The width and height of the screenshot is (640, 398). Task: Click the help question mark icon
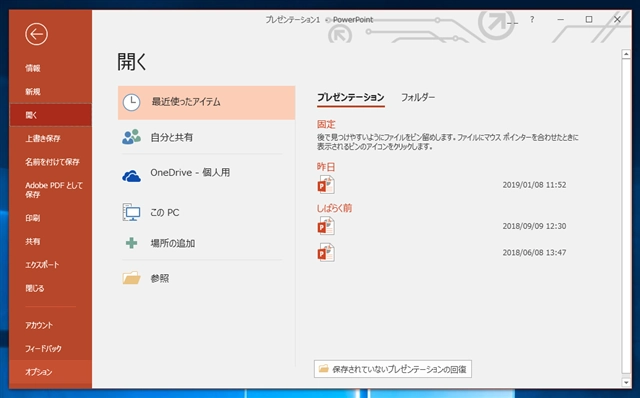point(532,19)
